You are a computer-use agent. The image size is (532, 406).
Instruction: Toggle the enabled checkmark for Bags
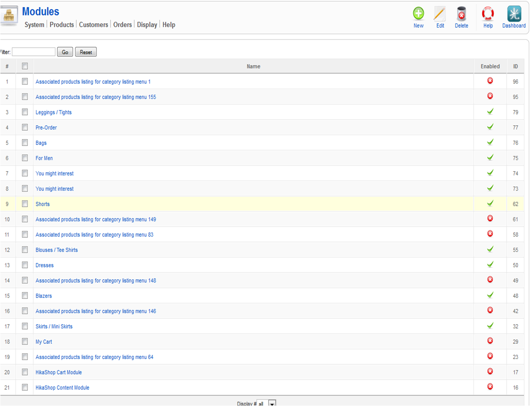pyautogui.click(x=490, y=142)
